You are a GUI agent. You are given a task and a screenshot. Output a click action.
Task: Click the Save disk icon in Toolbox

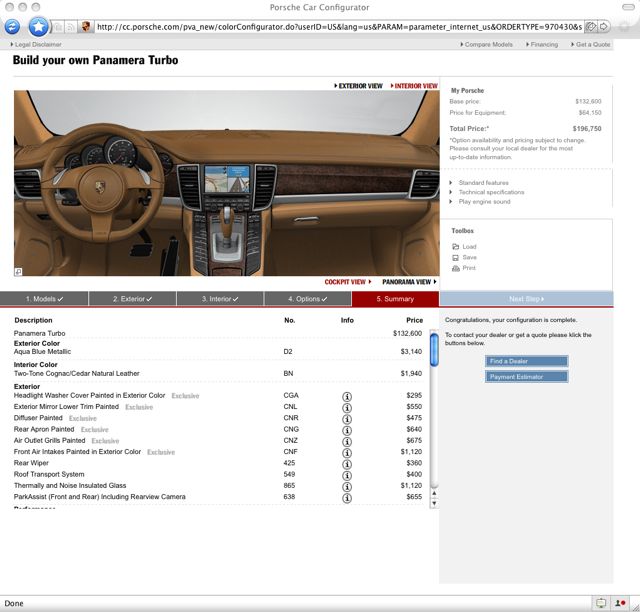coord(456,258)
